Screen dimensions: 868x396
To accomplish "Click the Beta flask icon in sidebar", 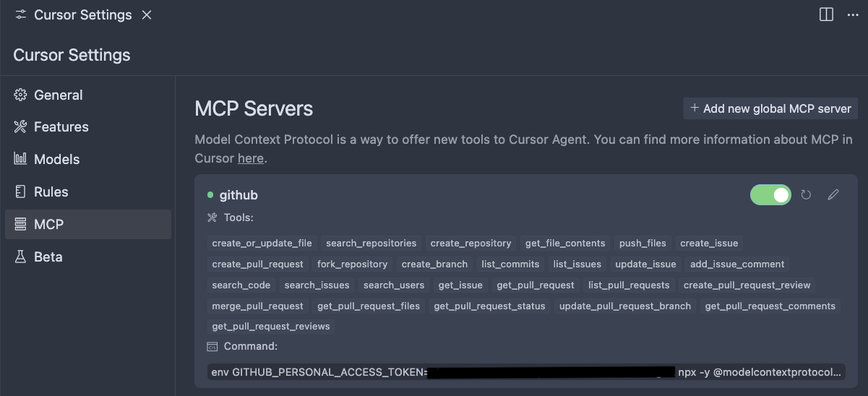I will coord(20,257).
